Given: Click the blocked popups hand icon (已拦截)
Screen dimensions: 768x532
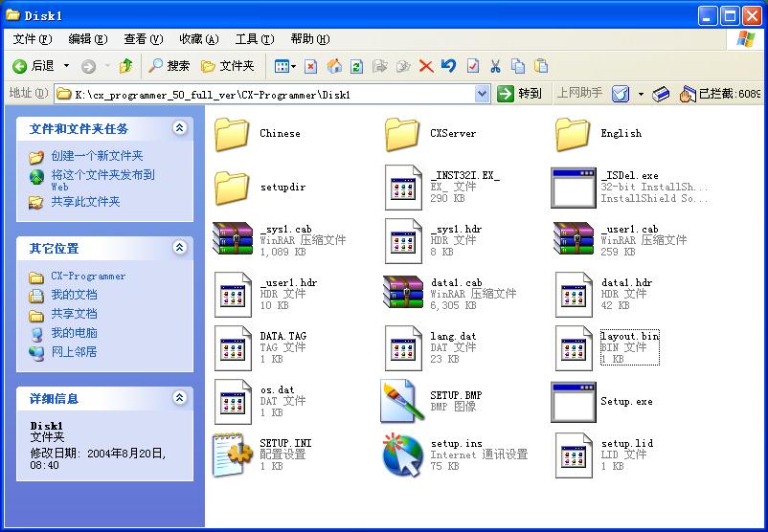Looking at the screenshot, I should coord(688,94).
